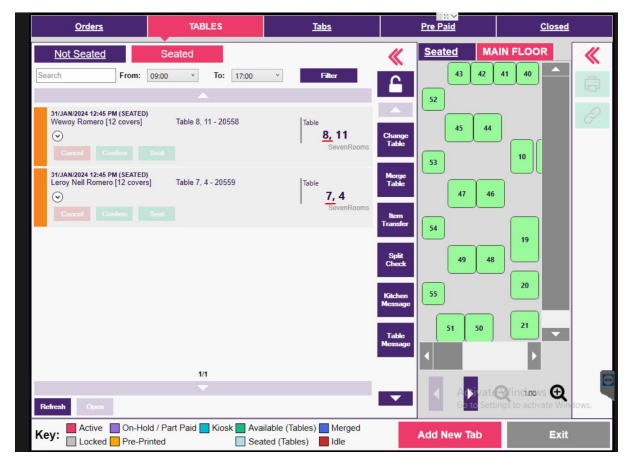Image resolution: width=631 pixels, height=456 pixels.
Task: Open the From time dropdown
Action: coord(177,75)
